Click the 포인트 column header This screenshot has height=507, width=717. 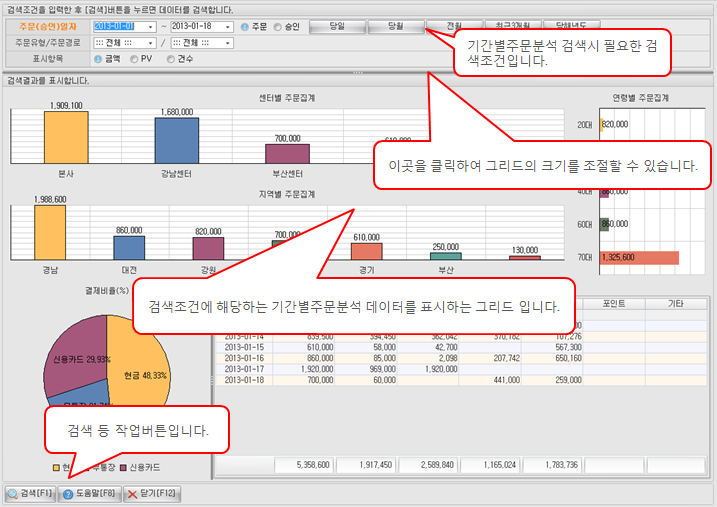coord(614,304)
